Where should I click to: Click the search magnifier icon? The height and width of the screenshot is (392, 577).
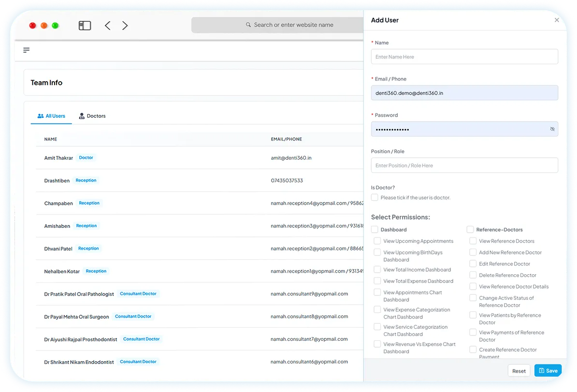coord(248,25)
